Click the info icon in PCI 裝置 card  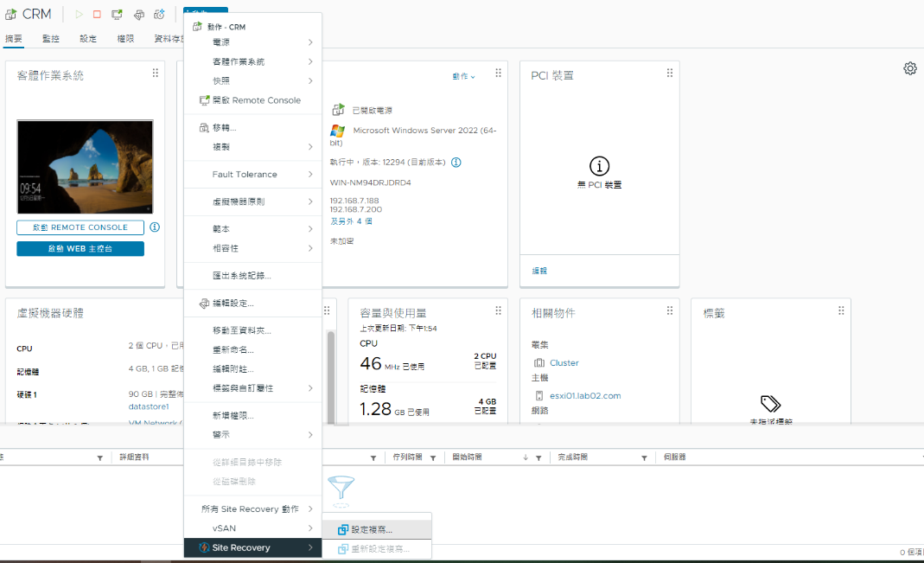tap(599, 166)
